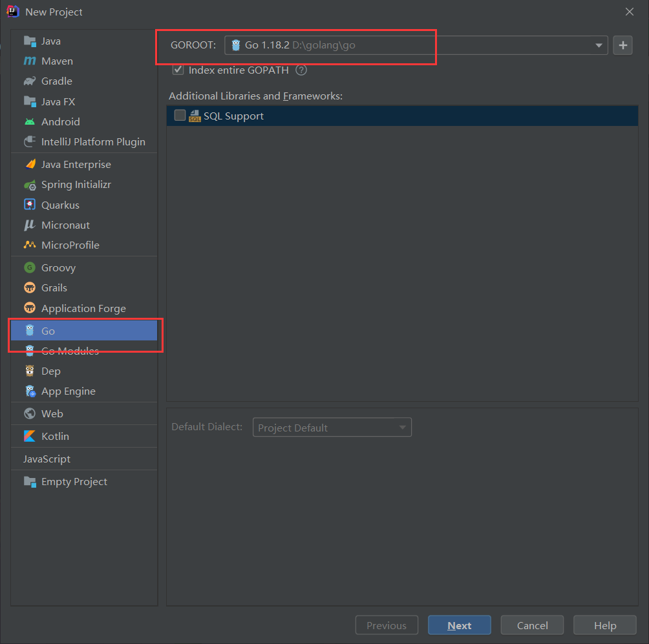Click the Grails icon
This screenshot has width=649, height=644.
[30, 287]
